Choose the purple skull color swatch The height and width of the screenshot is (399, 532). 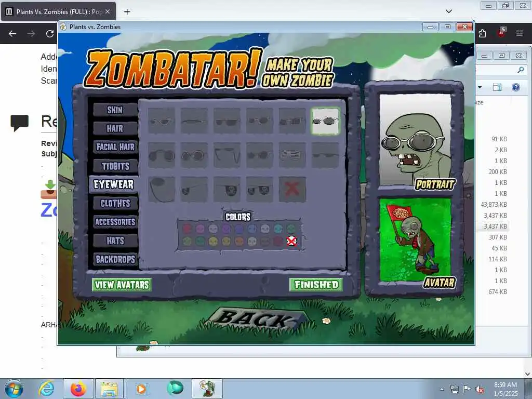click(x=227, y=229)
